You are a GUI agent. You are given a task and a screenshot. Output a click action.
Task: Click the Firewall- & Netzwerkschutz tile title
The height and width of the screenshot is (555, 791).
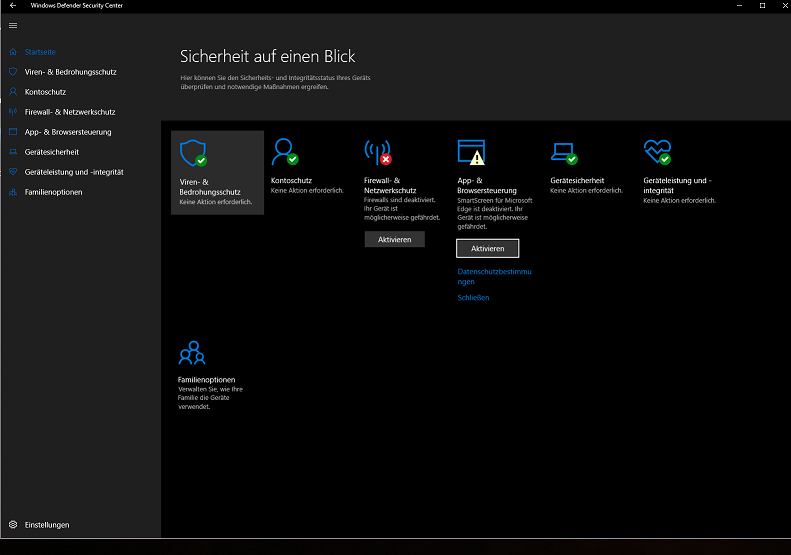coord(390,185)
